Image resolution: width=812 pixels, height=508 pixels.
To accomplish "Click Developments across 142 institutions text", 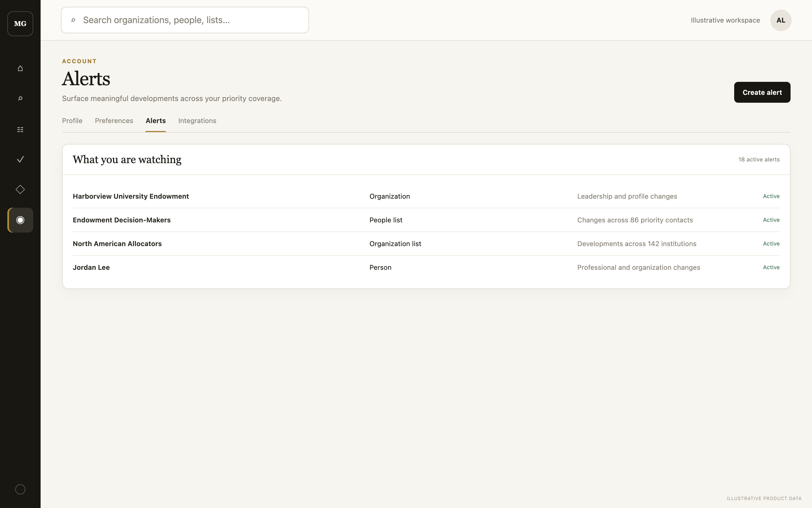I will (x=637, y=244).
